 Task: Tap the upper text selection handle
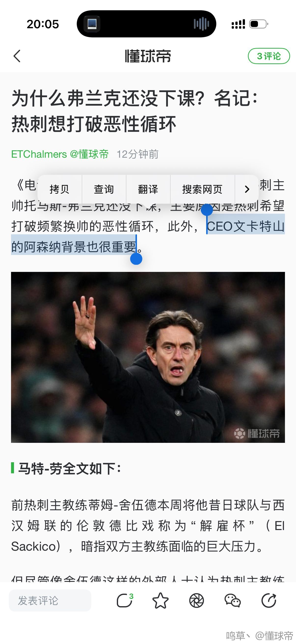tap(207, 210)
